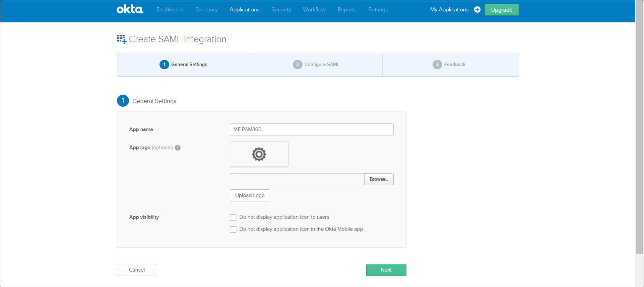Open the Dashboard menu
Viewport: 644px width, 287px height.
pos(170,10)
